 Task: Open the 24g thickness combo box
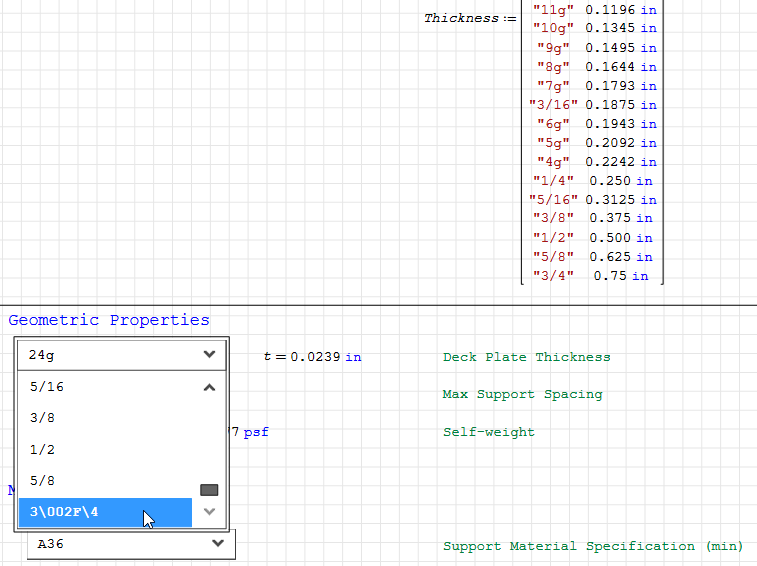click(110, 355)
